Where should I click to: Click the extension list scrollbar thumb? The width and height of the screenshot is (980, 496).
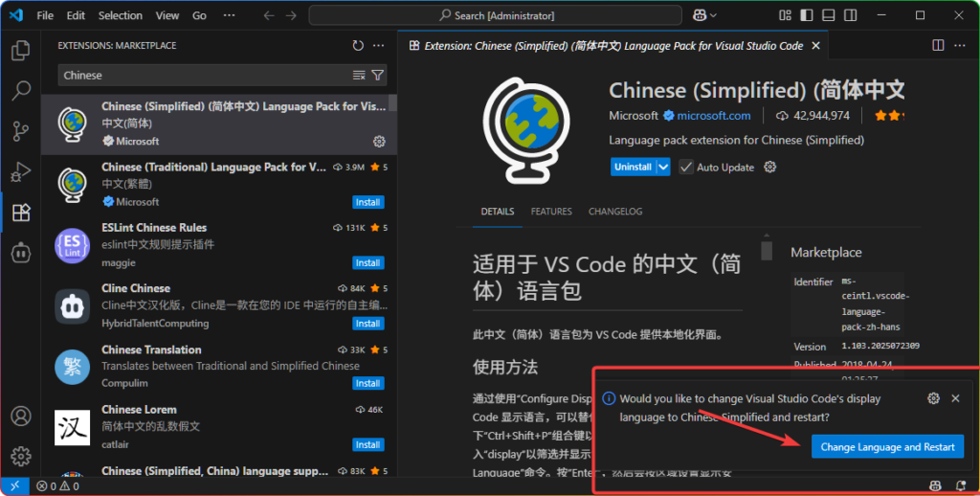point(392,103)
